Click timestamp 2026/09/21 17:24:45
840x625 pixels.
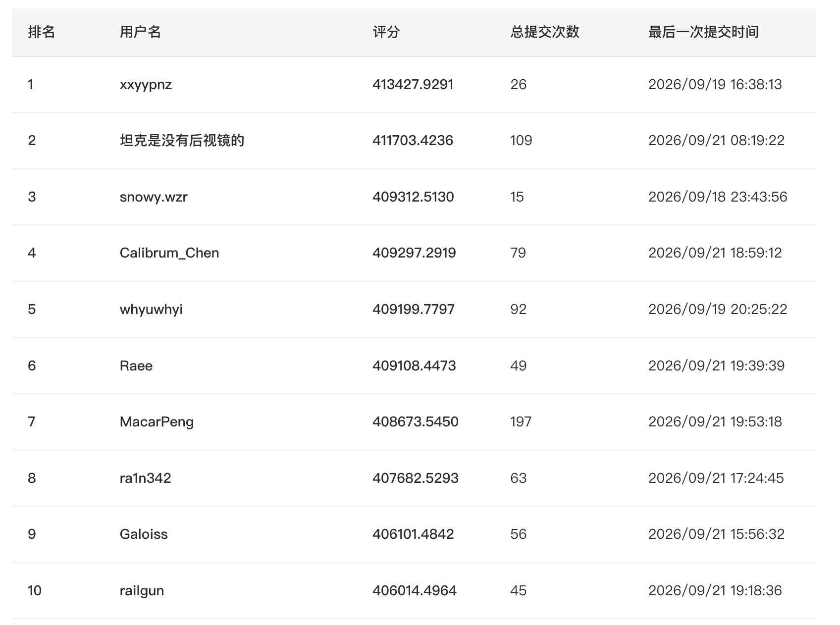click(x=716, y=478)
